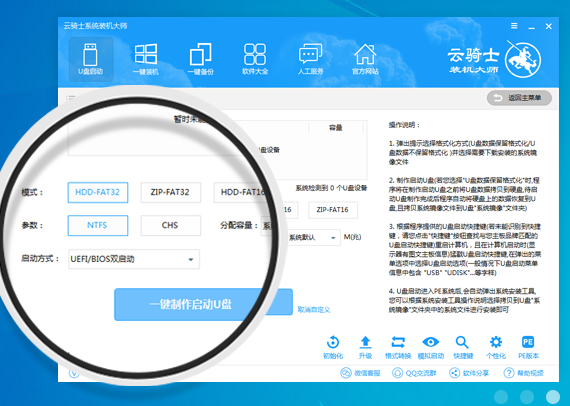Switch to 一键装机 tab
The height and width of the screenshot is (406, 570).
click(145, 59)
